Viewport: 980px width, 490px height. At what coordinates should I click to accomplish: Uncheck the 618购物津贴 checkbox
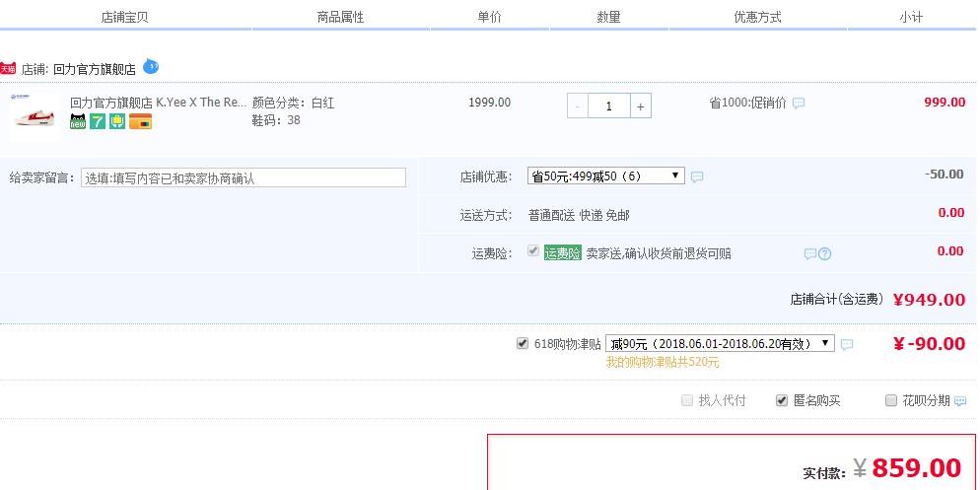click(x=523, y=343)
